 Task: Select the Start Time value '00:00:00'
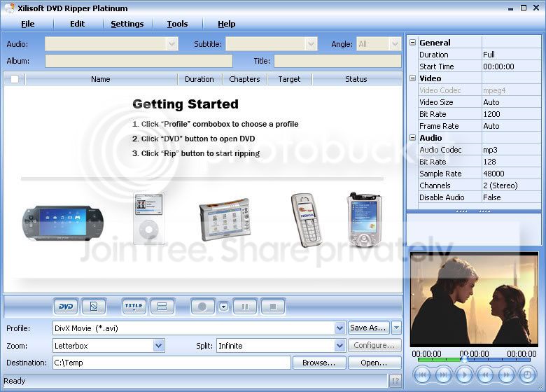click(x=511, y=66)
